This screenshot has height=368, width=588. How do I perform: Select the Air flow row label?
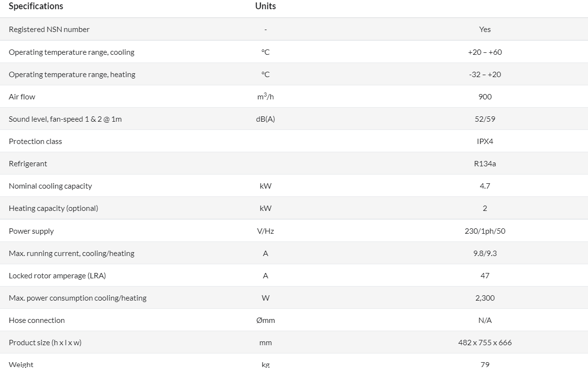tap(22, 96)
